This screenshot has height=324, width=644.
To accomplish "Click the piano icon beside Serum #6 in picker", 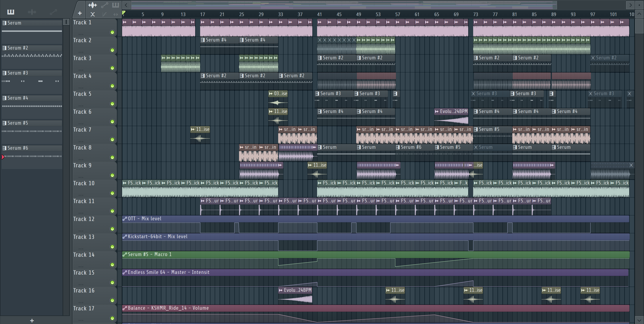I will click(4, 148).
